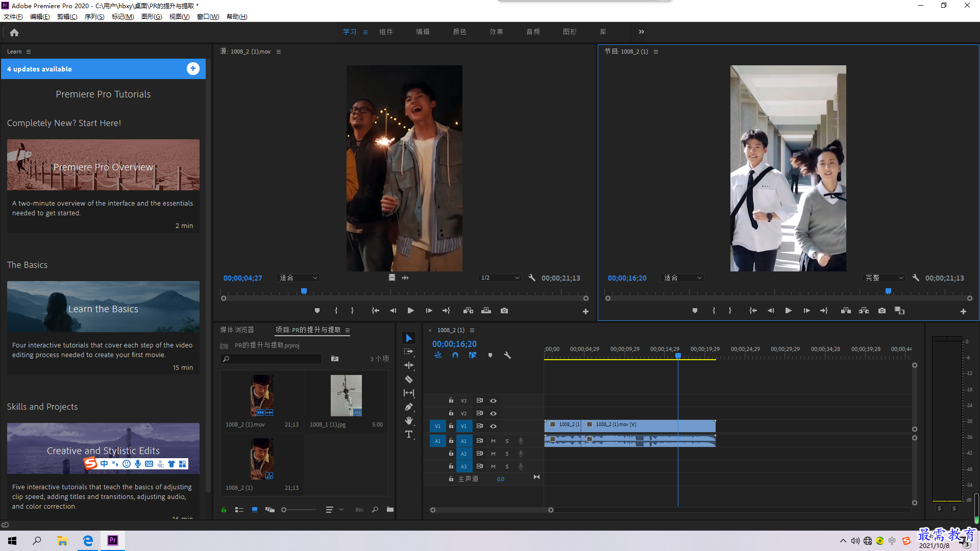980x551 pixels.
Task: Open Source monitor button editor plus
Action: 585,311
